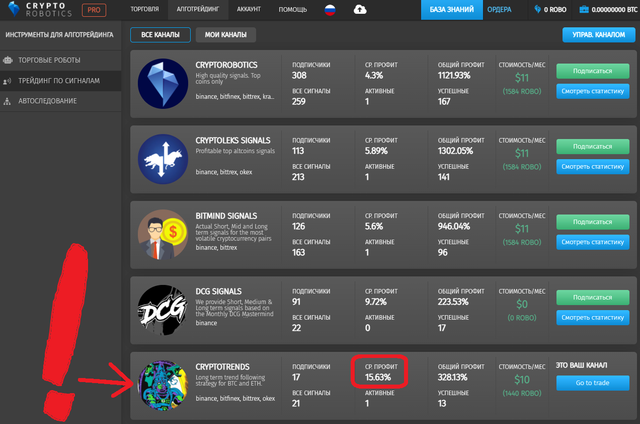Click the BITMIND SIGNALS channel title
The height and width of the screenshot is (424, 640).
click(226, 216)
